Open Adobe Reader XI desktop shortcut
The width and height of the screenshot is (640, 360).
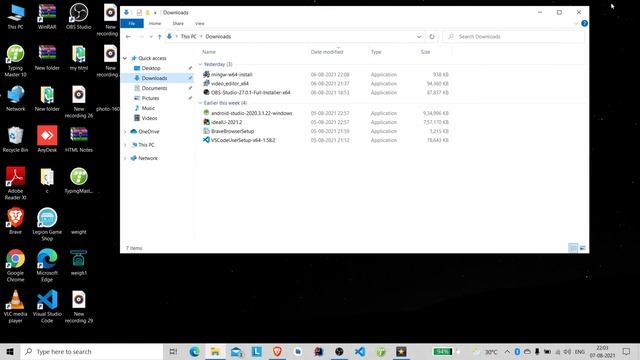coord(16,183)
